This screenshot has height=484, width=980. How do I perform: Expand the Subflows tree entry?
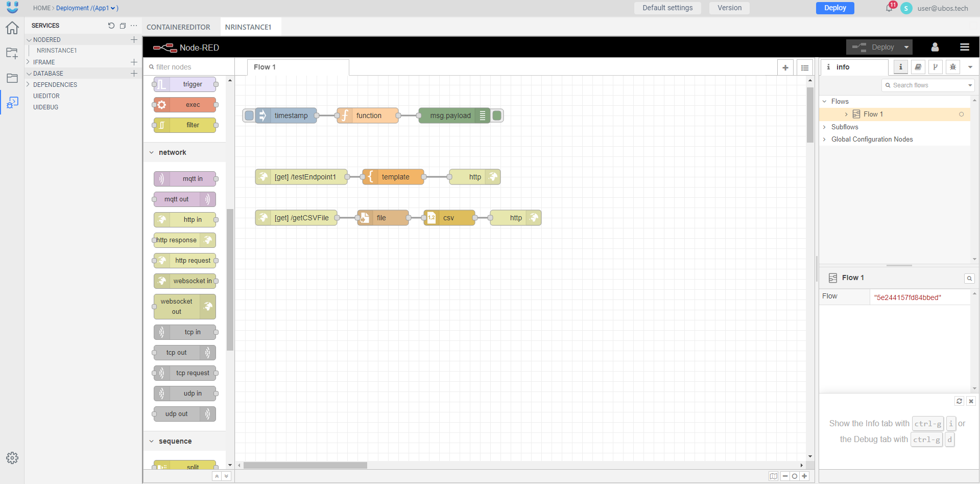(x=824, y=127)
